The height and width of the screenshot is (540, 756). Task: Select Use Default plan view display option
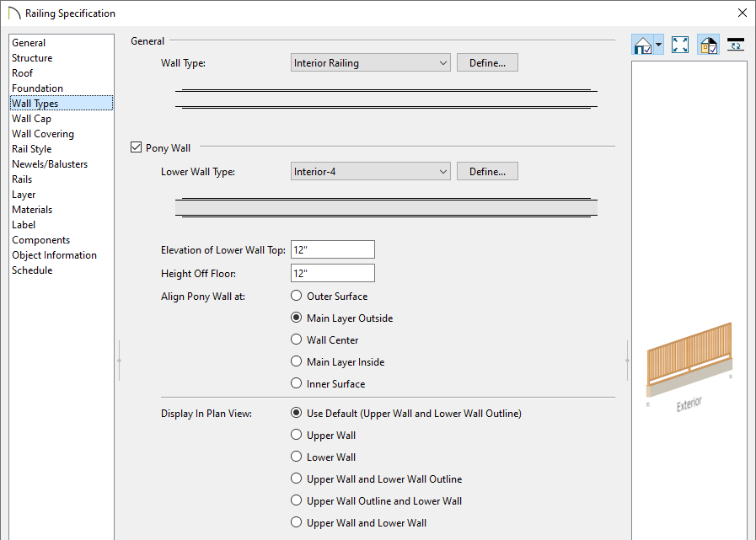point(296,413)
